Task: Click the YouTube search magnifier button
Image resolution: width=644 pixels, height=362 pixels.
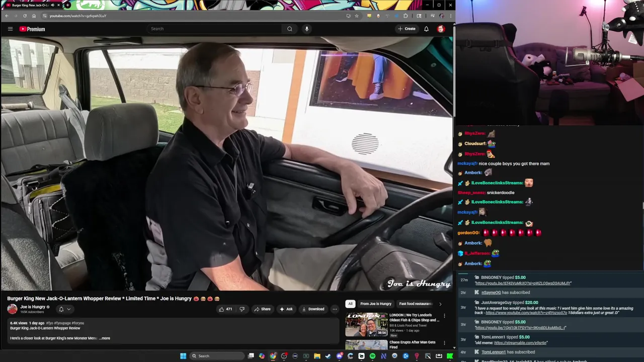Action: click(289, 29)
